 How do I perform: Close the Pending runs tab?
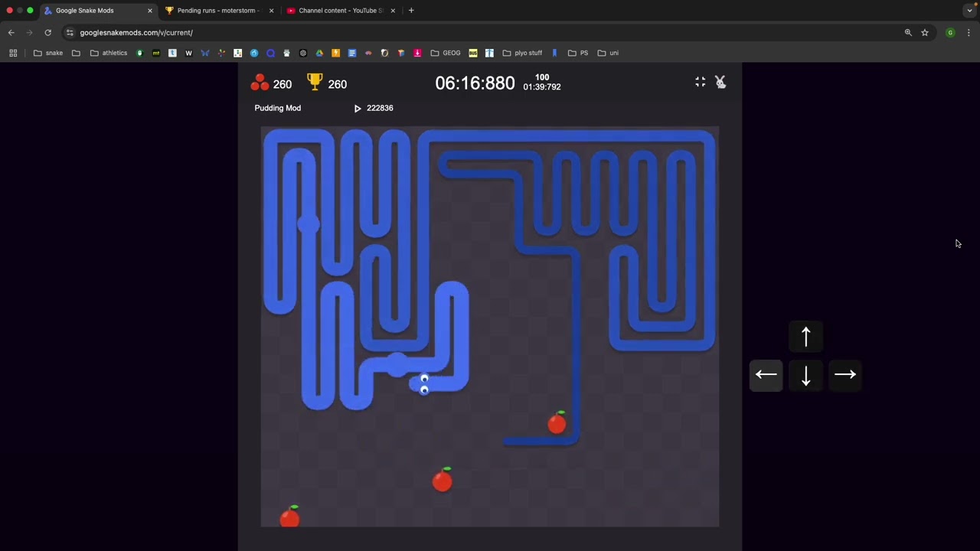pos(271,11)
